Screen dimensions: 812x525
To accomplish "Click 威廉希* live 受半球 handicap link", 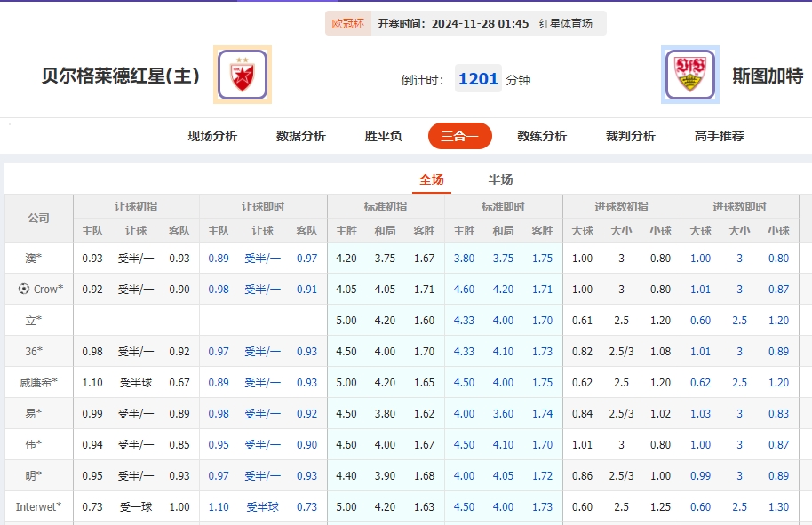I will (263, 382).
